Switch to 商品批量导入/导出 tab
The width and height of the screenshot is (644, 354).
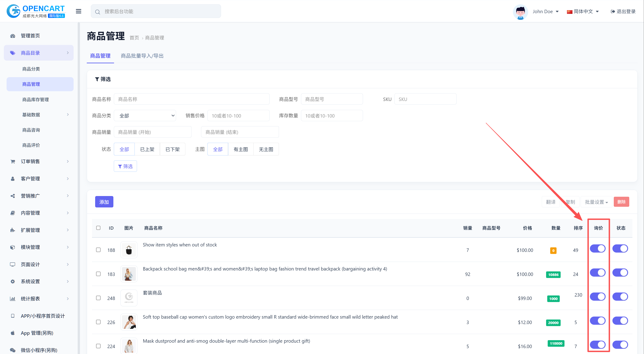[142, 56]
